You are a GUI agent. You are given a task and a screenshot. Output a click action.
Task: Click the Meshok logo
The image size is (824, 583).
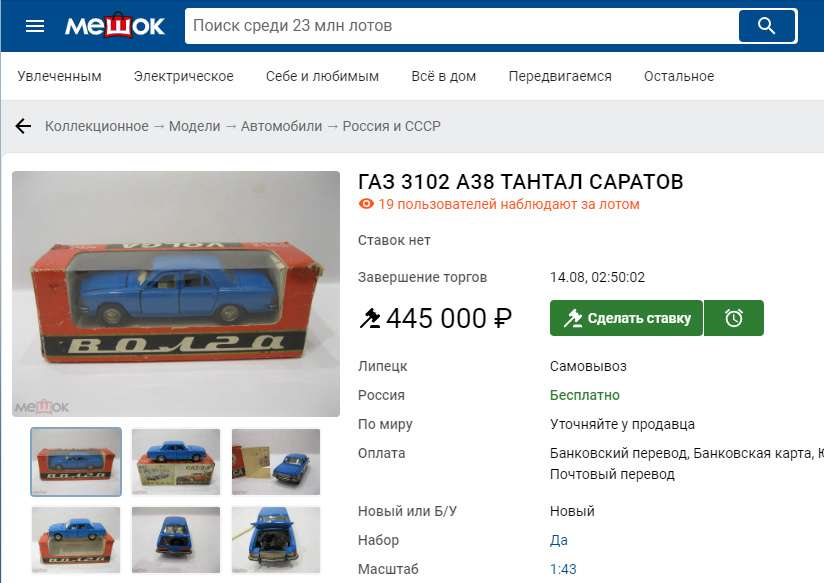115,25
